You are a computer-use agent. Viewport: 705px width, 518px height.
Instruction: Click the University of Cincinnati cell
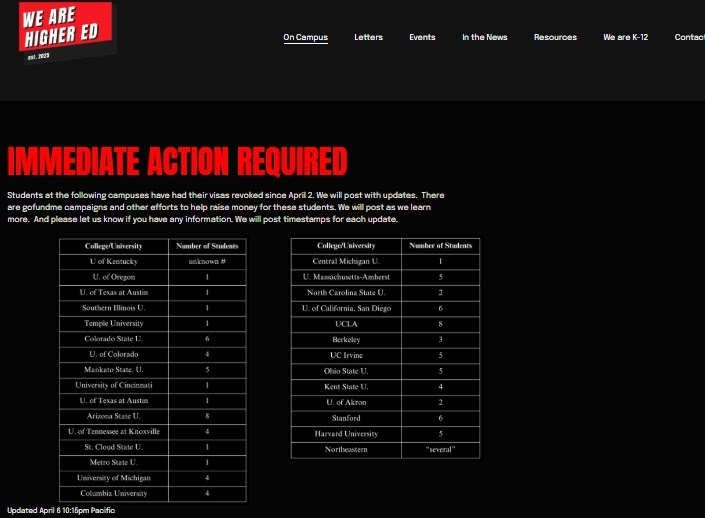tap(114, 385)
